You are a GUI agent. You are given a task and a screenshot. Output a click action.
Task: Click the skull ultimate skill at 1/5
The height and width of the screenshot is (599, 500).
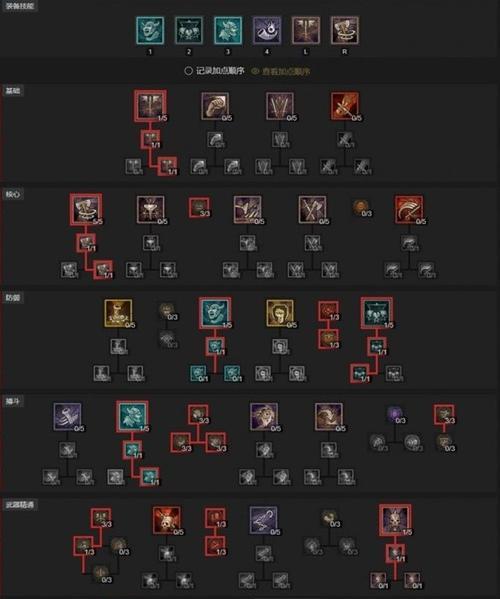pyautogui.click(x=395, y=520)
